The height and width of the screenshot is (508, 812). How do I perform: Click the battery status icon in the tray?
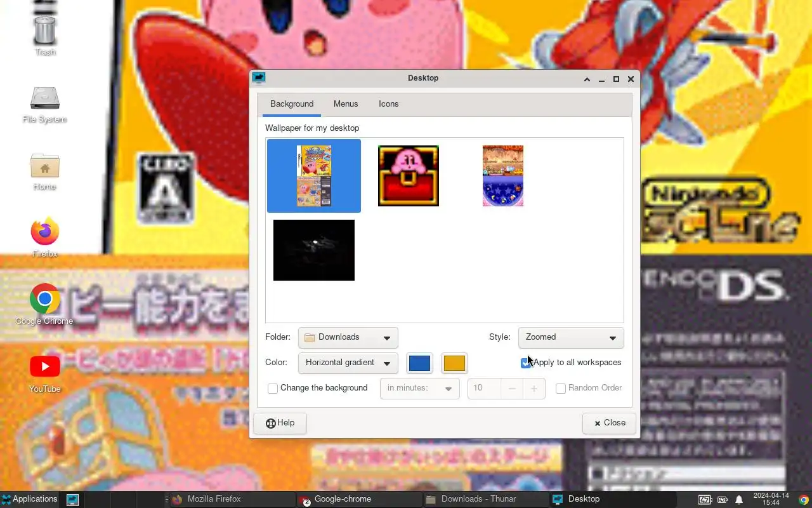705,500
